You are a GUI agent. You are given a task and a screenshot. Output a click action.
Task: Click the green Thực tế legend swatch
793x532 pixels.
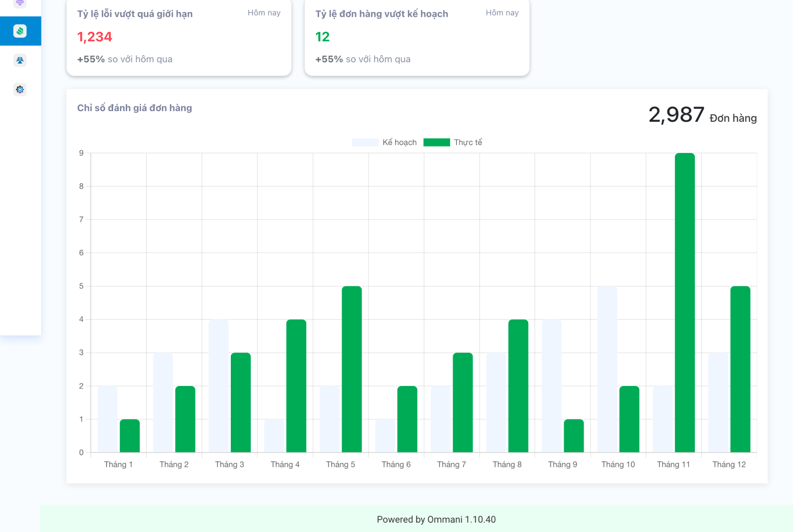pyautogui.click(x=437, y=142)
